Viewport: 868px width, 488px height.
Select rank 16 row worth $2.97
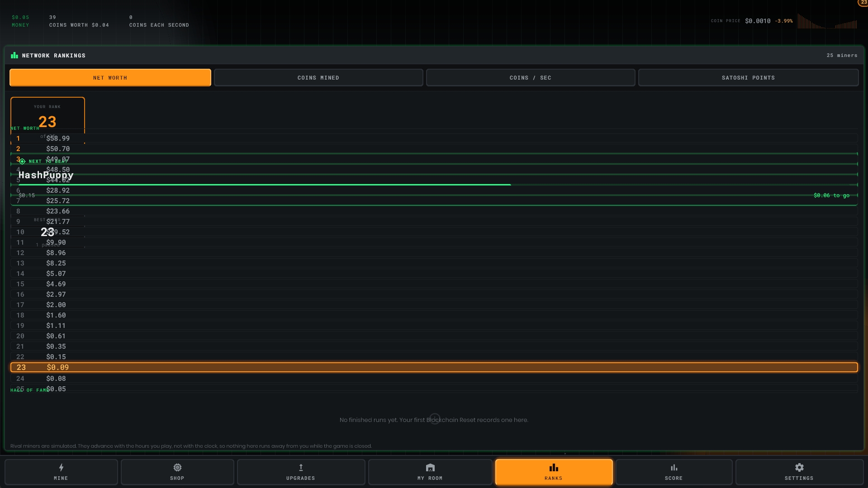(x=434, y=294)
